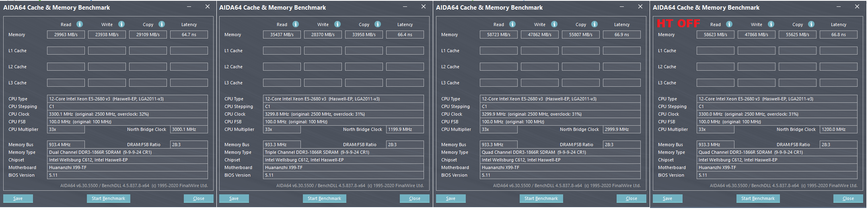Select the 29963 MB/s Memory Read field
Image resolution: width=868 pixels, height=210 pixels.
(66, 35)
